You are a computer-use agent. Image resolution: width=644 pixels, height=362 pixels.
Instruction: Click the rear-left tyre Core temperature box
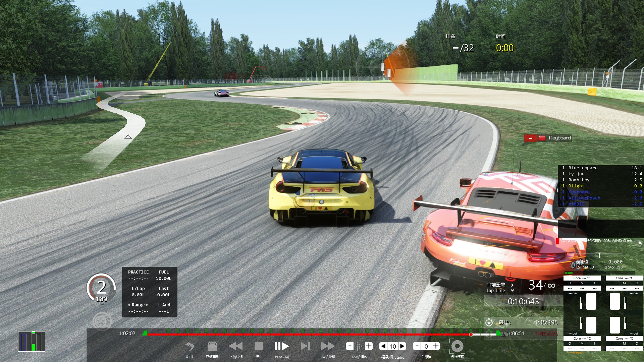click(x=582, y=338)
